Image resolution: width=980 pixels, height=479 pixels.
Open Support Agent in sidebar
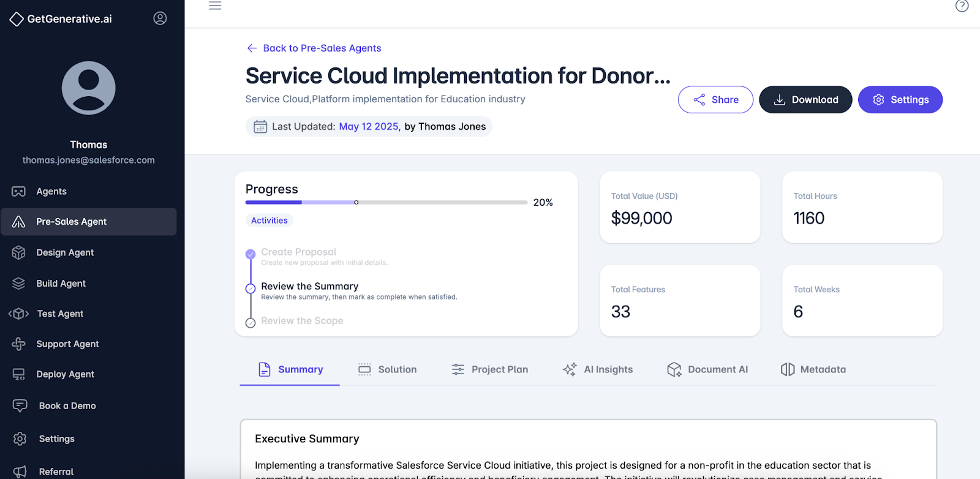tap(89, 344)
